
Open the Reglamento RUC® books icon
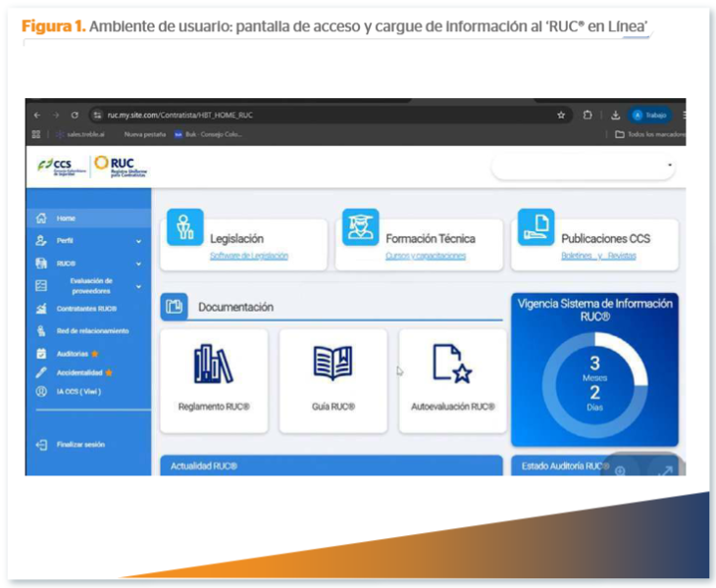click(x=213, y=365)
